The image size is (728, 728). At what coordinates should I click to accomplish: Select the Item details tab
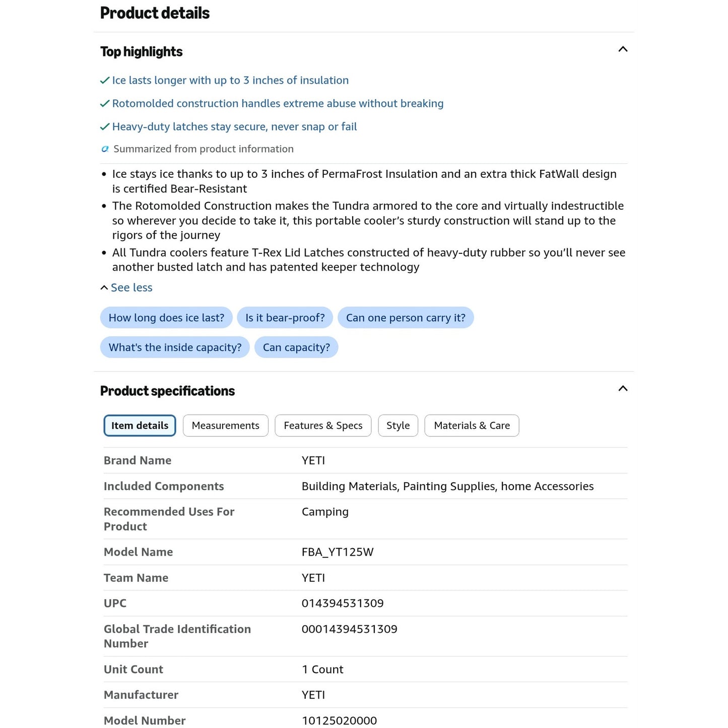point(140,426)
